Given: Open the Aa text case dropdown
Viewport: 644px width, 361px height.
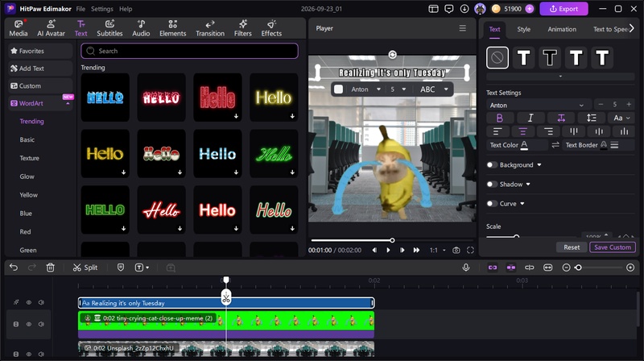Looking at the screenshot, I should pyautogui.click(x=621, y=118).
